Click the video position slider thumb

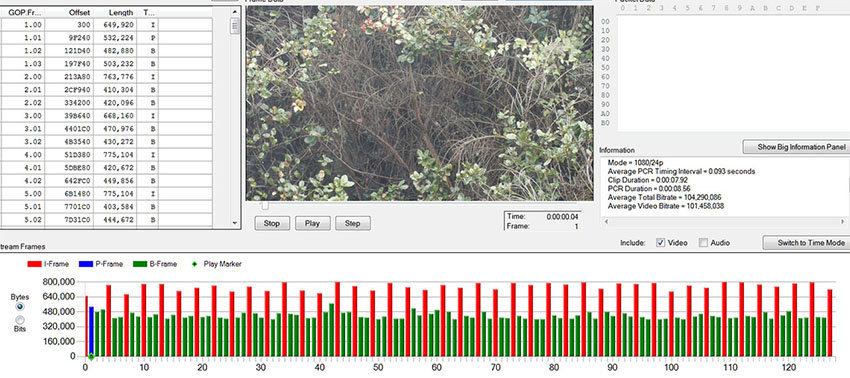tap(265, 206)
